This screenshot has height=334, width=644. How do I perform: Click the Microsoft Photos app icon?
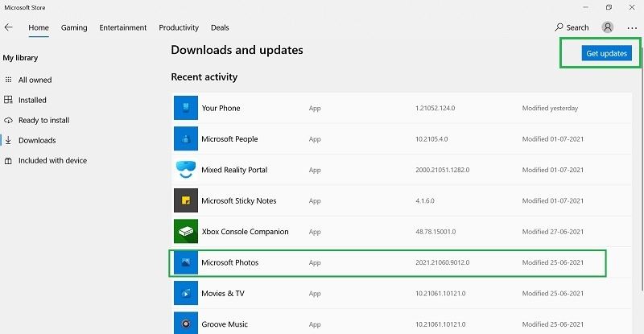pos(186,262)
